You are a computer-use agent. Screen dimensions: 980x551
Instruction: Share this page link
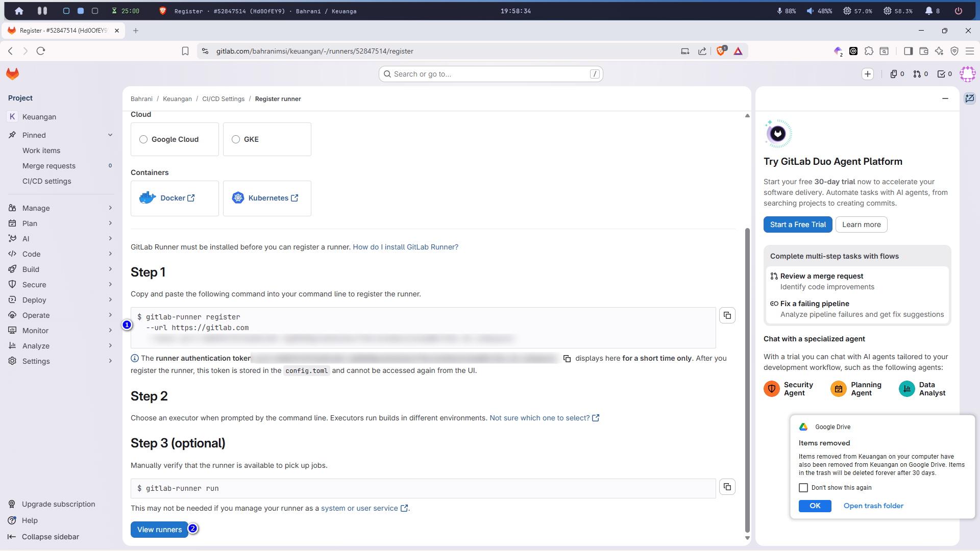tap(702, 51)
